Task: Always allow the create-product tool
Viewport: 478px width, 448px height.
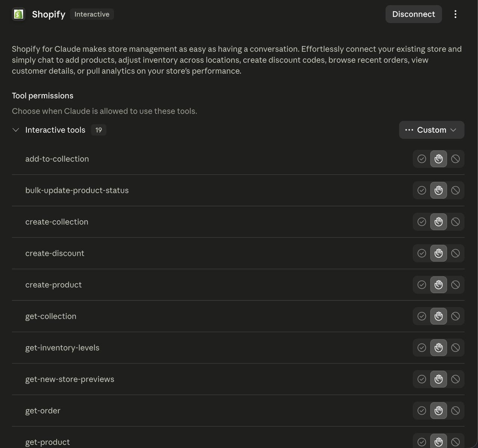Action: (422, 285)
